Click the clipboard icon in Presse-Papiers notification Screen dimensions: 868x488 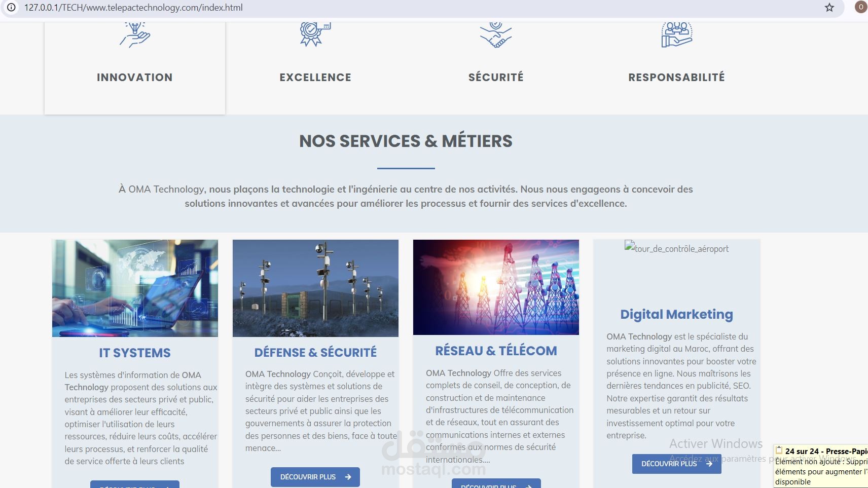pyautogui.click(x=779, y=451)
